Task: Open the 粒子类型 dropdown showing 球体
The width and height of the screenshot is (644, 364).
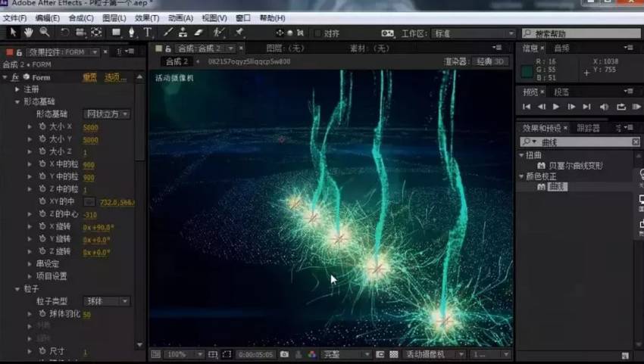Action: tap(108, 301)
